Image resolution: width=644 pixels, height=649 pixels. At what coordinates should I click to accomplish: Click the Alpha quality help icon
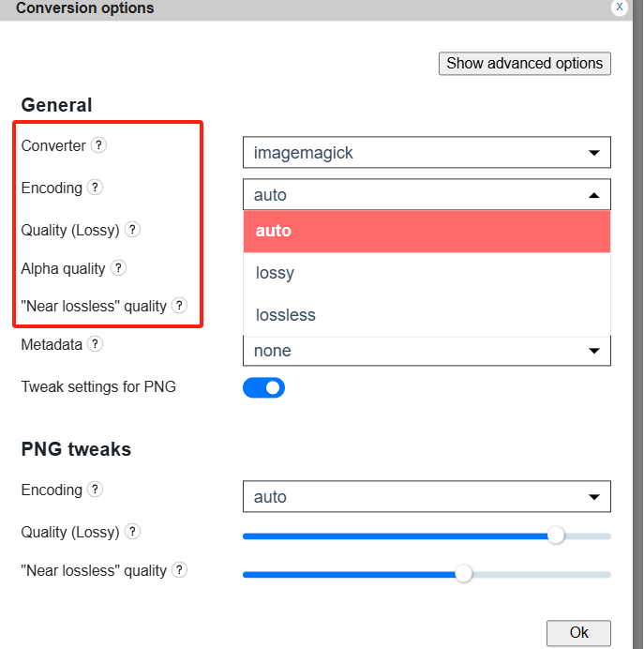(118, 268)
